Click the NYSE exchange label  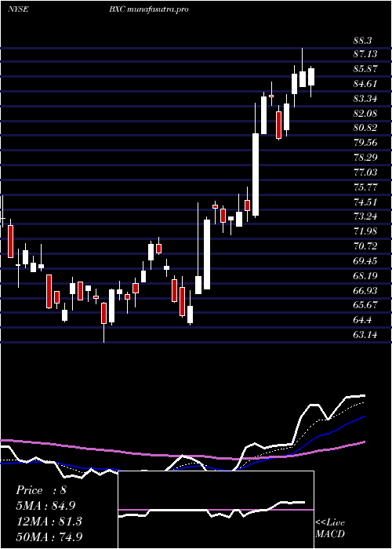[18, 9]
